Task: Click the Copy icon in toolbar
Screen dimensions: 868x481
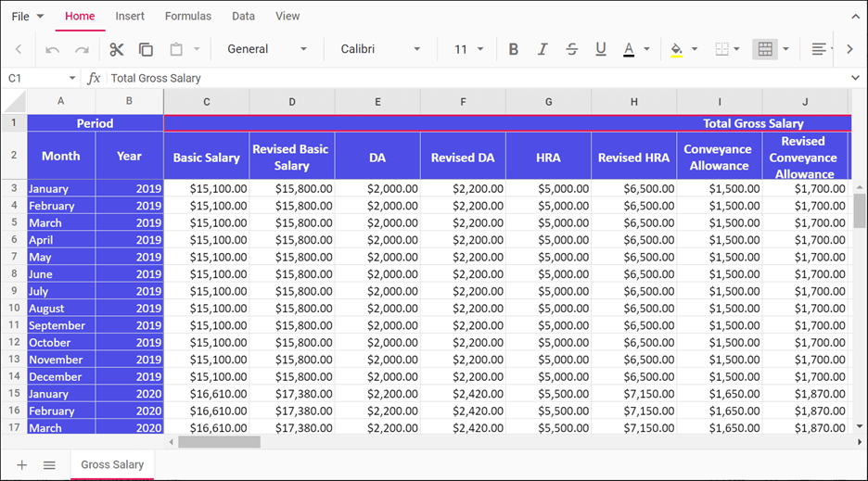Action: pos(146,49)
